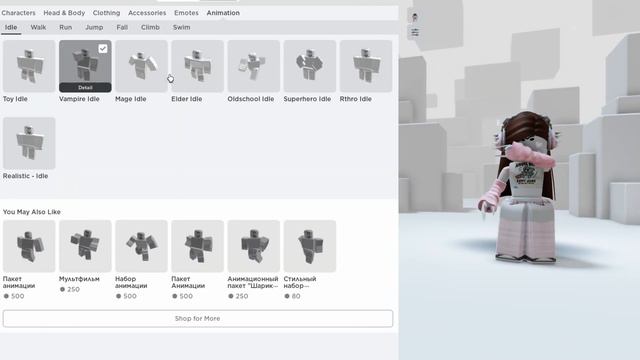Screen dimensions: 640x360
Task: Go to the Accessories tab
Action: click(x=147, y=13)
